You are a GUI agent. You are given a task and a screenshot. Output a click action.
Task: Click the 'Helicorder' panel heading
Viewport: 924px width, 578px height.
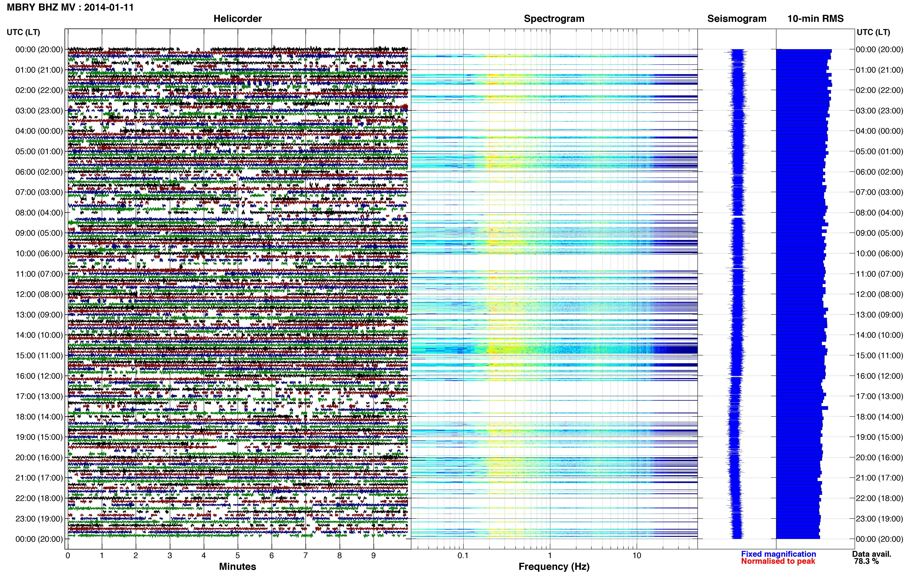238,19
